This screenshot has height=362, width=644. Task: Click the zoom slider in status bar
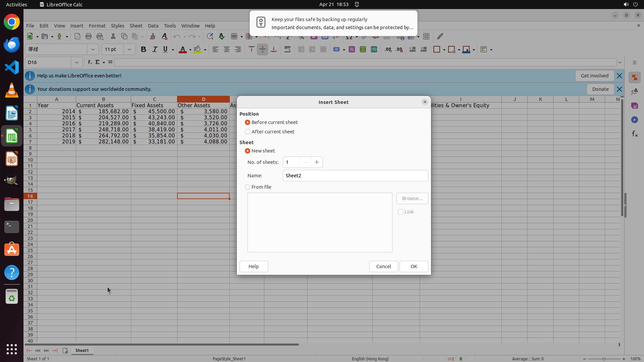(x=604, y=359)
